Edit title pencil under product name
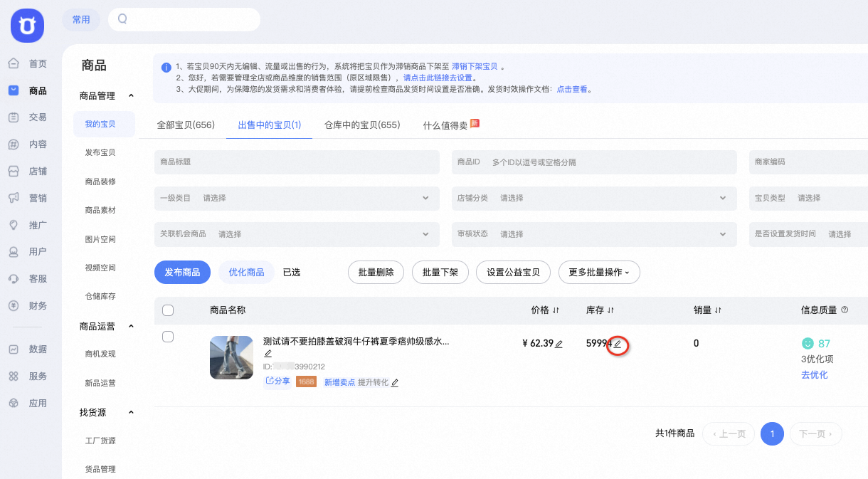Image resolution: width=868 pixels, height=479 pixels. [x=268, y=354]
